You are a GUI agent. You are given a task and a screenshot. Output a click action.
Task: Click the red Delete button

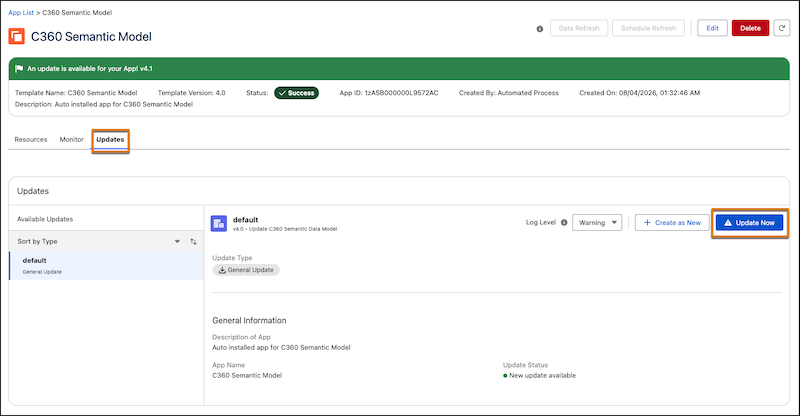pyautogui.click(x=750, y=28)
